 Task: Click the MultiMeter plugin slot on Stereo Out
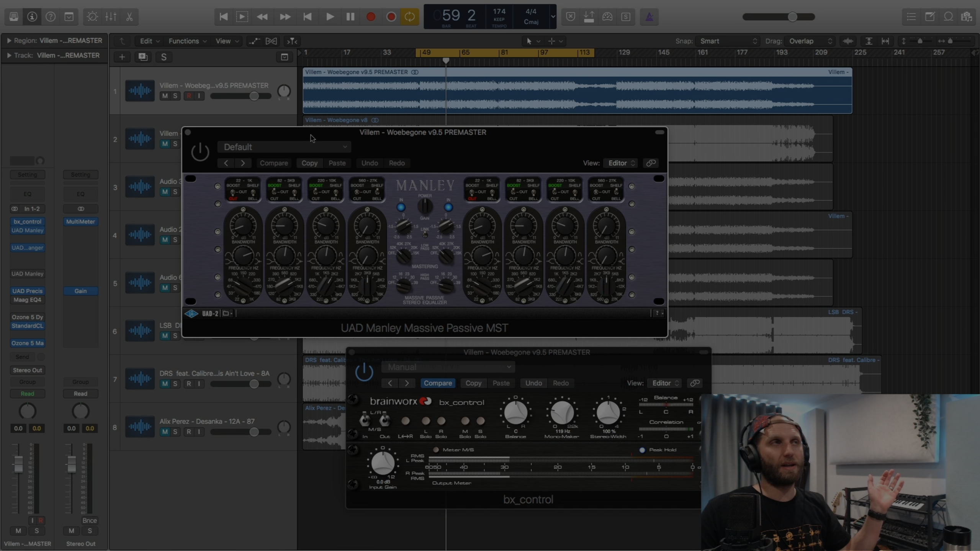[x=80, y=221]
